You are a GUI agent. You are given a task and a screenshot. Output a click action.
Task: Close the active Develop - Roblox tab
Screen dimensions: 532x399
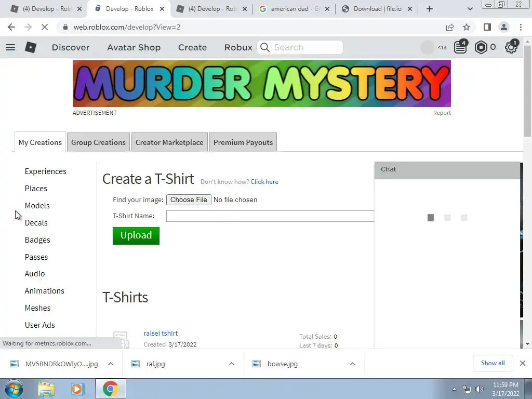click(162, 9)
